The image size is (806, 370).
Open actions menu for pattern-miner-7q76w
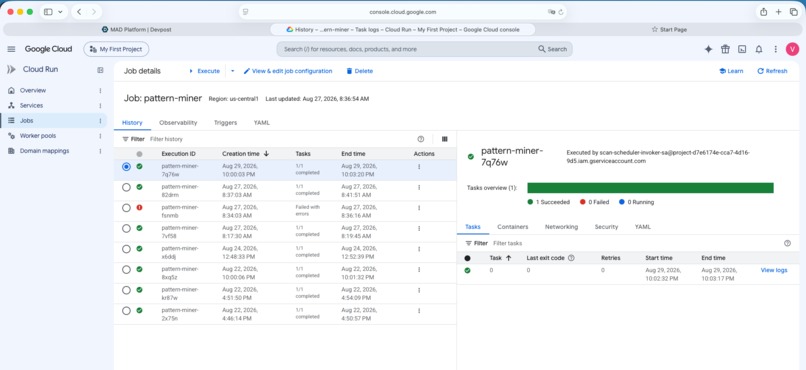point(419,166)
